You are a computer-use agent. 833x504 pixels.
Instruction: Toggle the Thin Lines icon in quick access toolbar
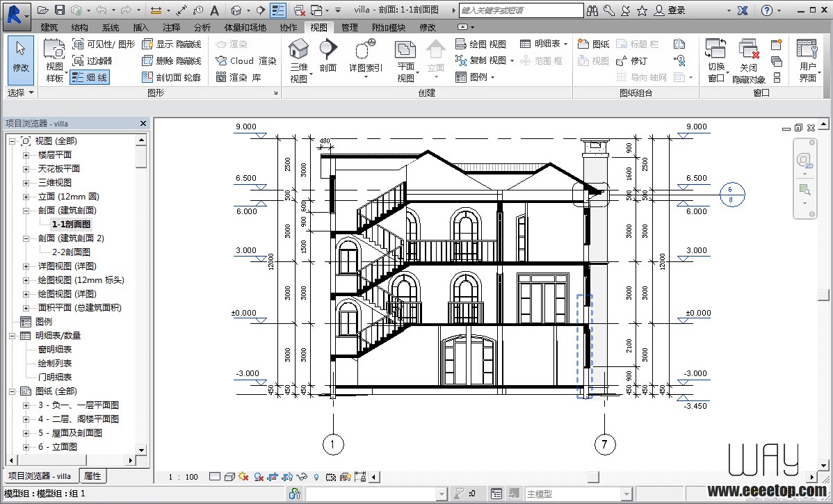click(x=278, y=10)
